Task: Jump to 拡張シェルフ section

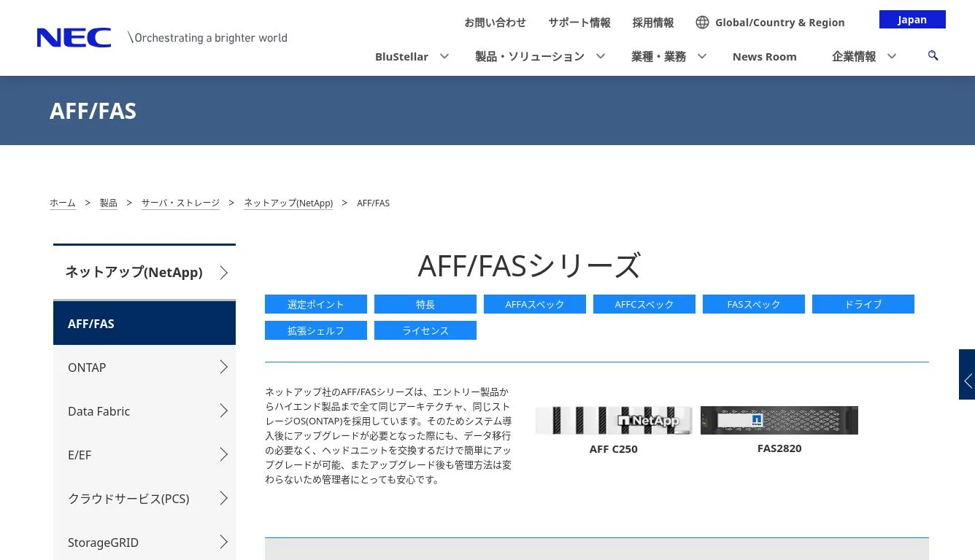Action: (316, 330)
